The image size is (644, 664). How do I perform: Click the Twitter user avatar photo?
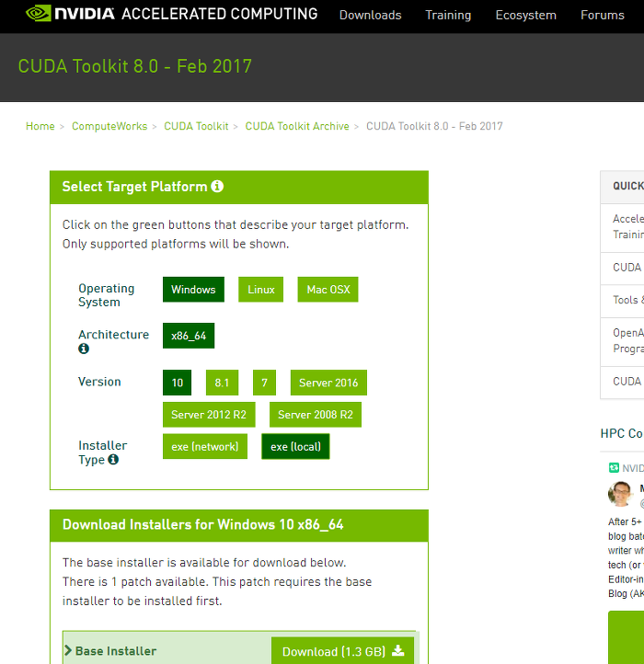pos(620,493)
